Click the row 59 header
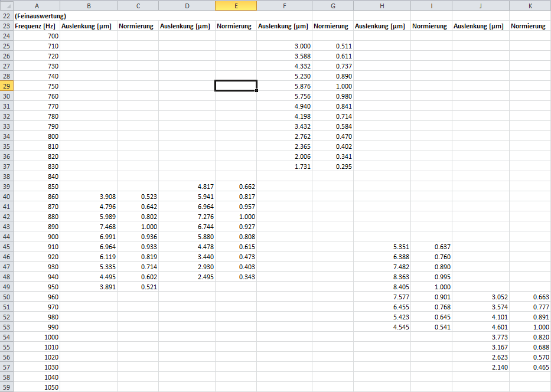Viewport: 551px width, 392px height. point(6,387)
